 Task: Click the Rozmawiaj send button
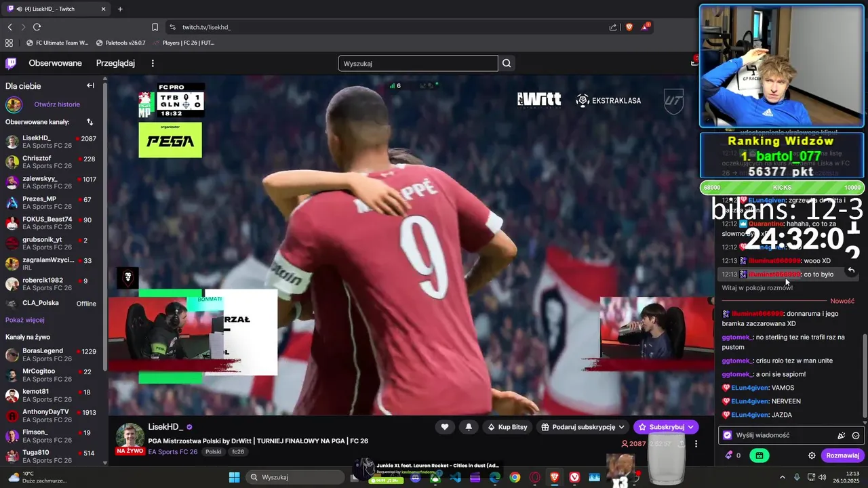(843, 455)
